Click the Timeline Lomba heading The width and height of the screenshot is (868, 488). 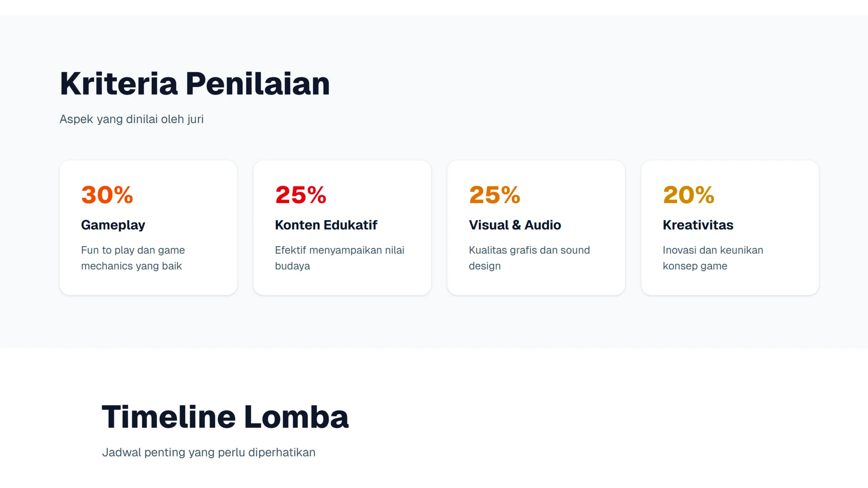coord(225,417)
